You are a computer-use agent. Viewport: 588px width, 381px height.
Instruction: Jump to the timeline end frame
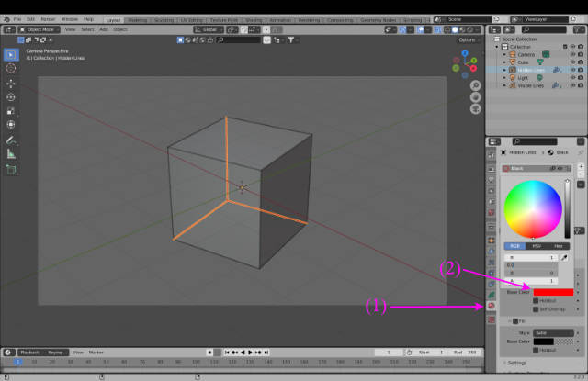coord(266,353)
